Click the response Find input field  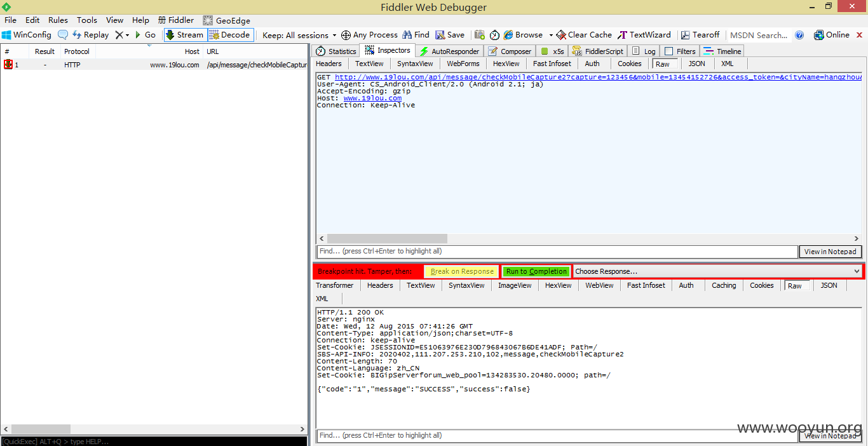tap(557, 436)
